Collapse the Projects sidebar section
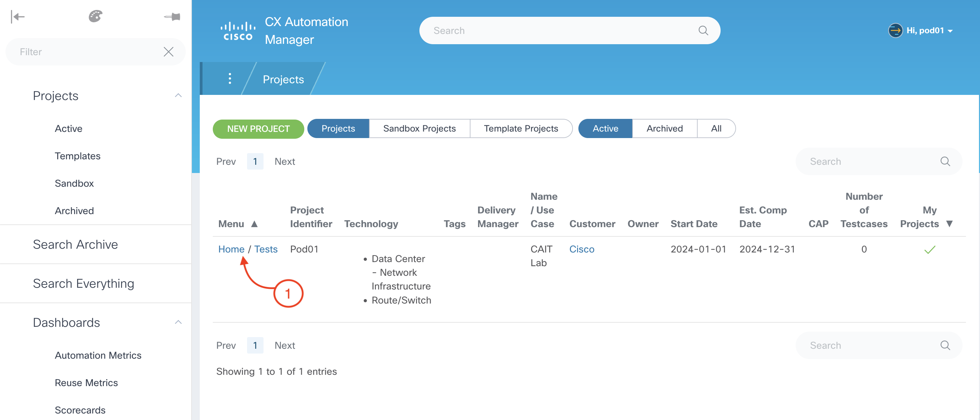 click(178, 96)
